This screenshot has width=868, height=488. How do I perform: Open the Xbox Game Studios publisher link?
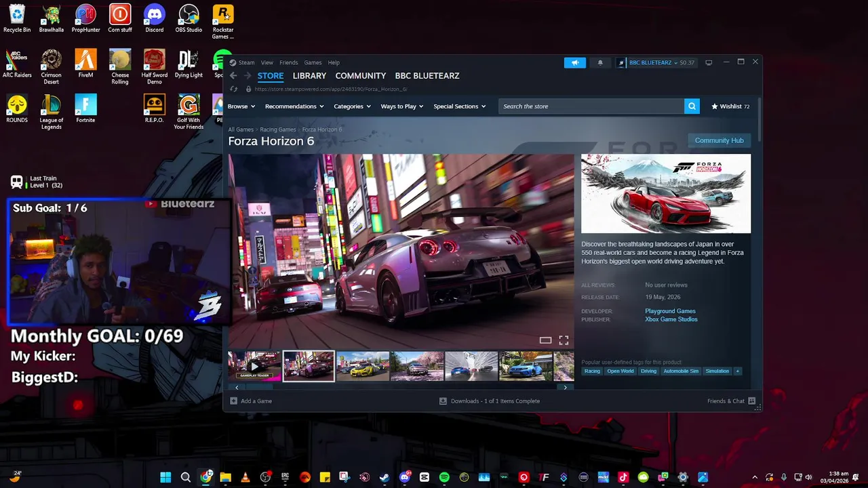point(671,319)
